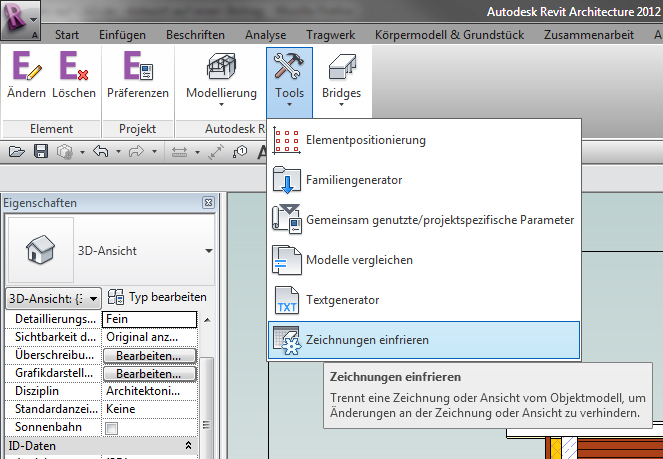
Task: Open the Revit application menu button
Action: (x=20, y=20)
